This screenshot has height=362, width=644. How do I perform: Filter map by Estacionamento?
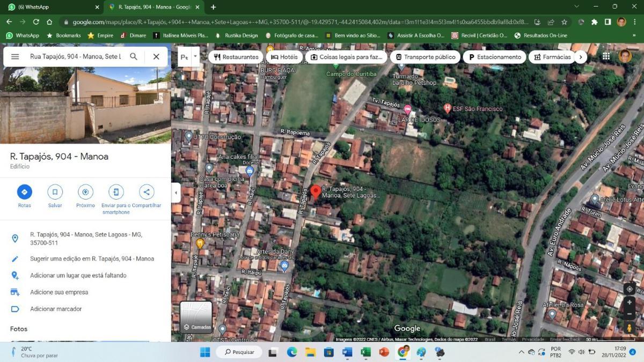[494, 57]
